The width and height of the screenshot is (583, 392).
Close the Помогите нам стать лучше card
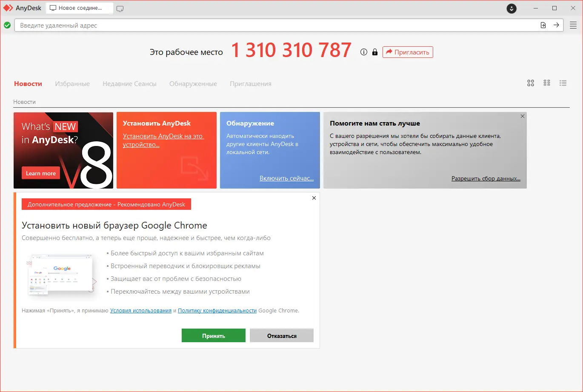(x=523, y=116)
